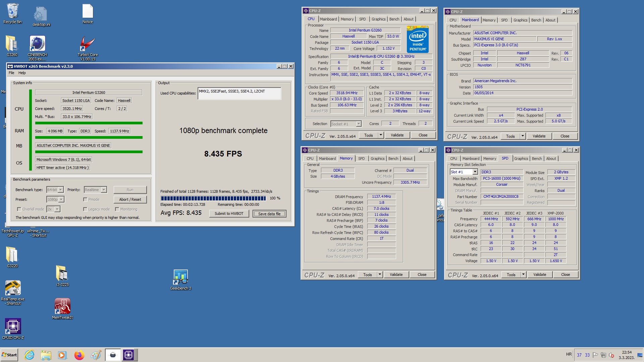Switch to Mainboard tab in top-left CPU-Z
Image resolution: width=644 pixels, height=362 pixels.
[328, 19]
